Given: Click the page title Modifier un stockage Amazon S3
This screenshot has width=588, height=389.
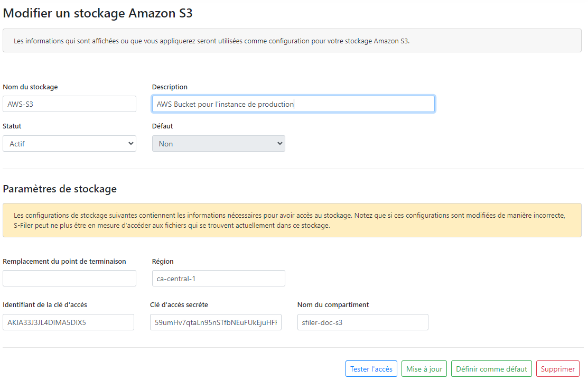Looking at the screenshot, I should tap(98, 13).
